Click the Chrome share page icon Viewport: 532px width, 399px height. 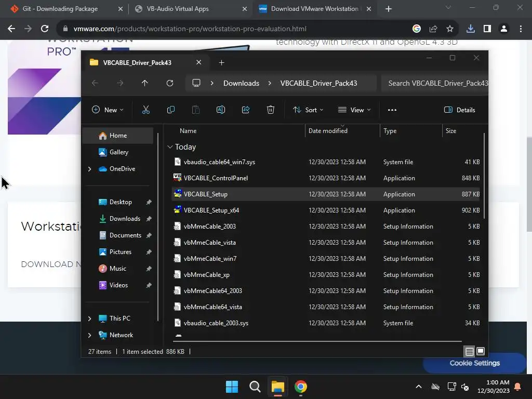point(433,29)
